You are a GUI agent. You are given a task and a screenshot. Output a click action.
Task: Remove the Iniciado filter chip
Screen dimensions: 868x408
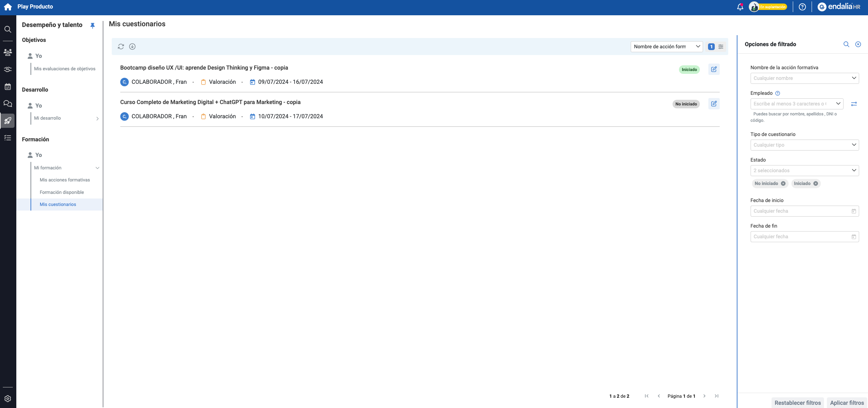(816, 184)
